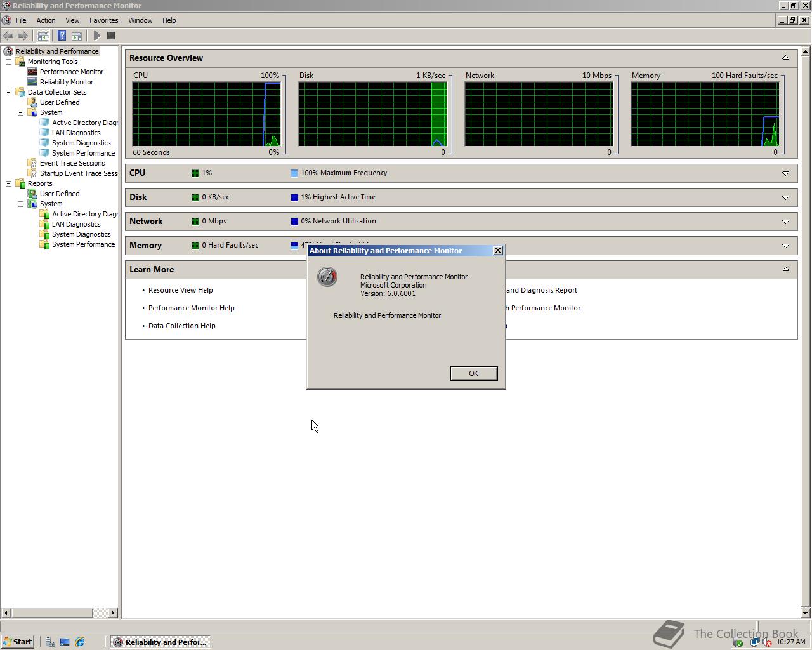Open the Action menu
Image resolution: width=812 pixels, height=650 pixels.
(x=46, y=20)
